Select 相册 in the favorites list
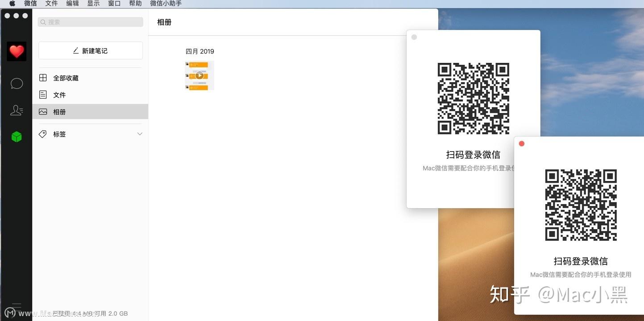Image resolution: width=644 pixels, height=321 pixels. pos(90,112)
